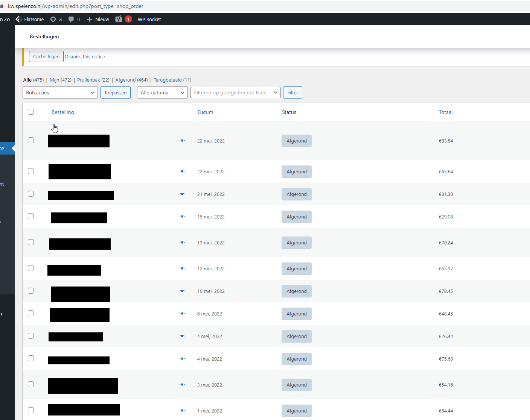Tick the select-all checkbox in header
The height and width of the screenshot is (420, 530).
coord(31,112)
